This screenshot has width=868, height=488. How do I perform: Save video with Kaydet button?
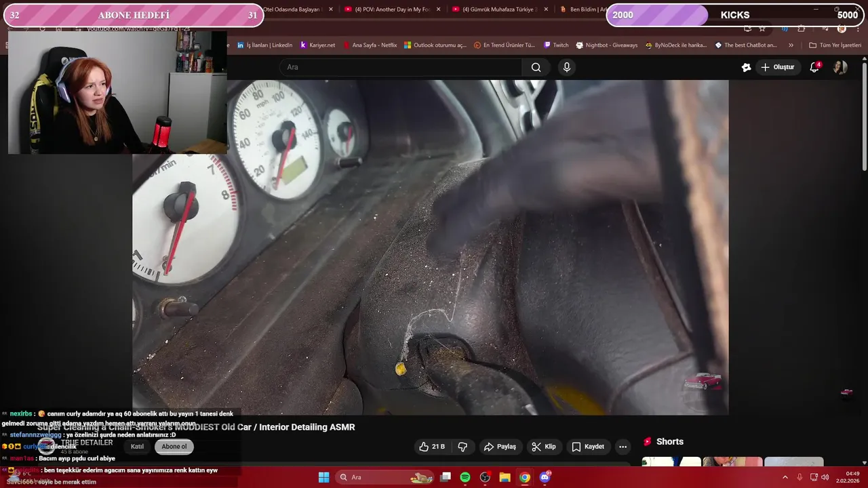pos(588,447)
